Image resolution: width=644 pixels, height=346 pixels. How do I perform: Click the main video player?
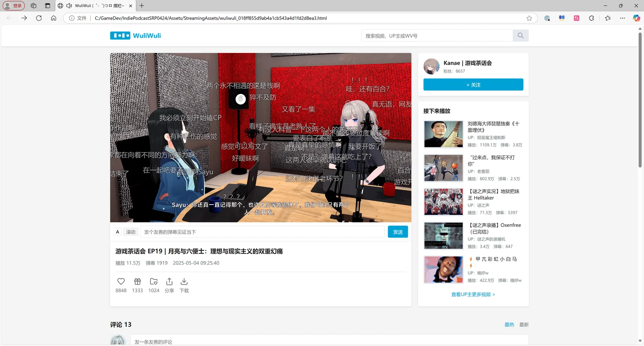pos(261,138)
